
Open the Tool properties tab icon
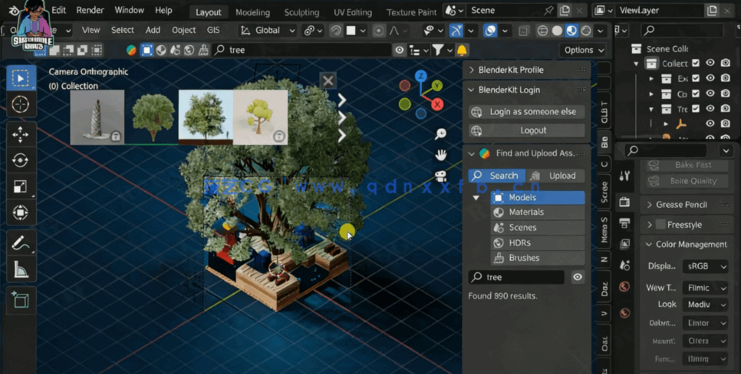tap(624, 176)
